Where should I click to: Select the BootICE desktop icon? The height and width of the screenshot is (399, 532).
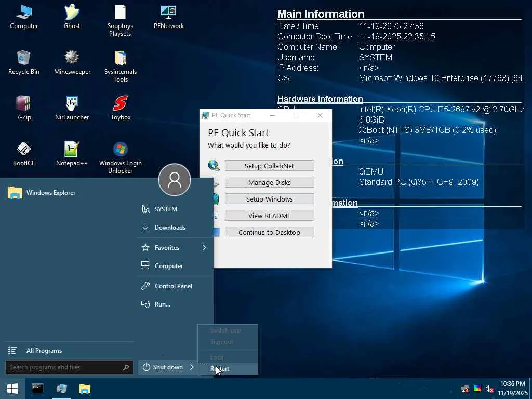click(24, 154)
